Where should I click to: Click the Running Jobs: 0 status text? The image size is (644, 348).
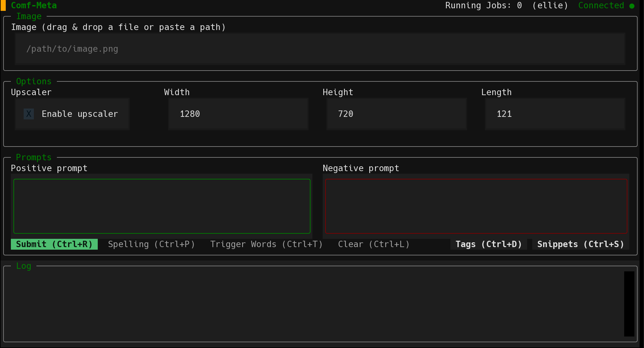(484, 5)
